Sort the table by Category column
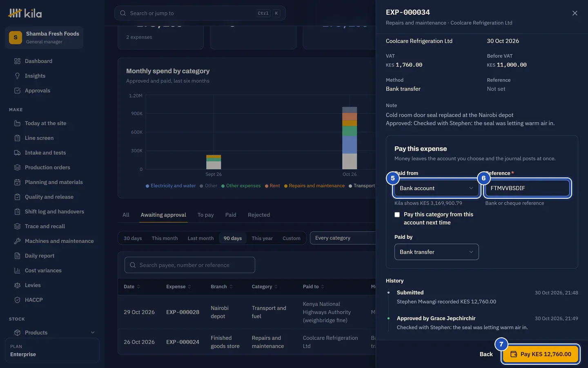Image resolution: width=588 pixels, height=368 pixels. (265, 287)
